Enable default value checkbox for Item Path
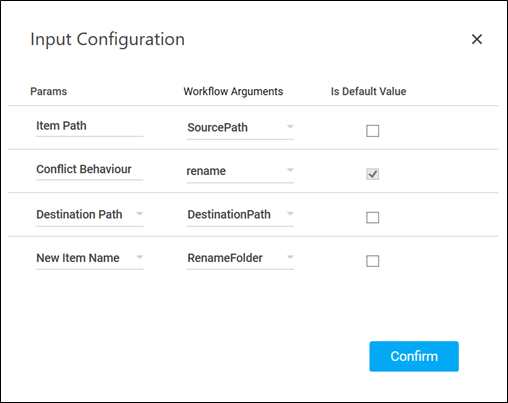The height and width of the screenshot is (403, 508). point(372,131)
